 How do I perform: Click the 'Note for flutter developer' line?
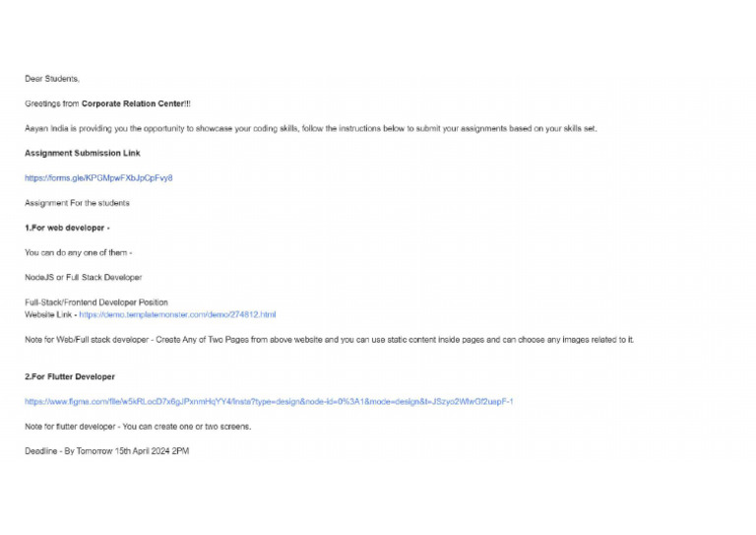(138, 427)
